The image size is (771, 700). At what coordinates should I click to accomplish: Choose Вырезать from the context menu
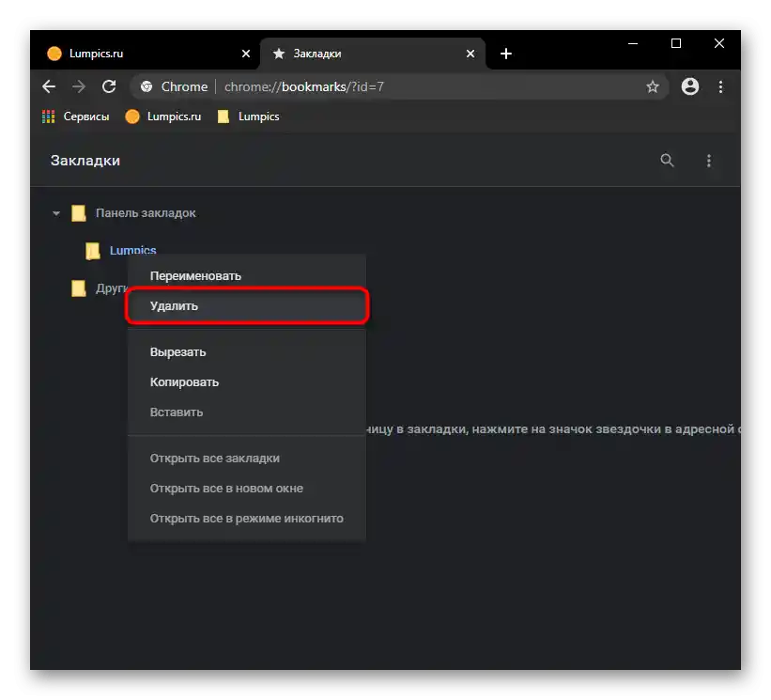point(247,352)
